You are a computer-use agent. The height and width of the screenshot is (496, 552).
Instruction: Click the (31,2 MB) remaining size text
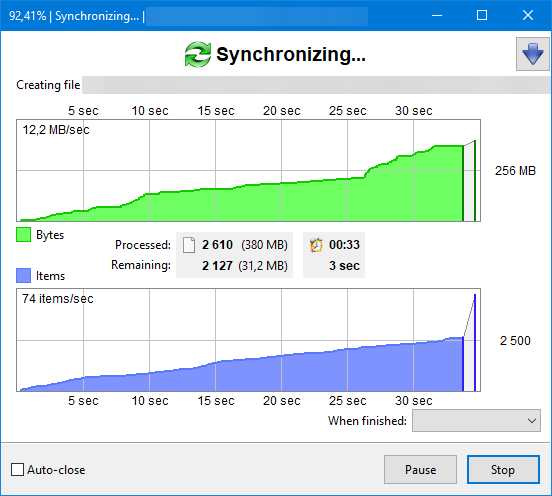tap(263, 266)
